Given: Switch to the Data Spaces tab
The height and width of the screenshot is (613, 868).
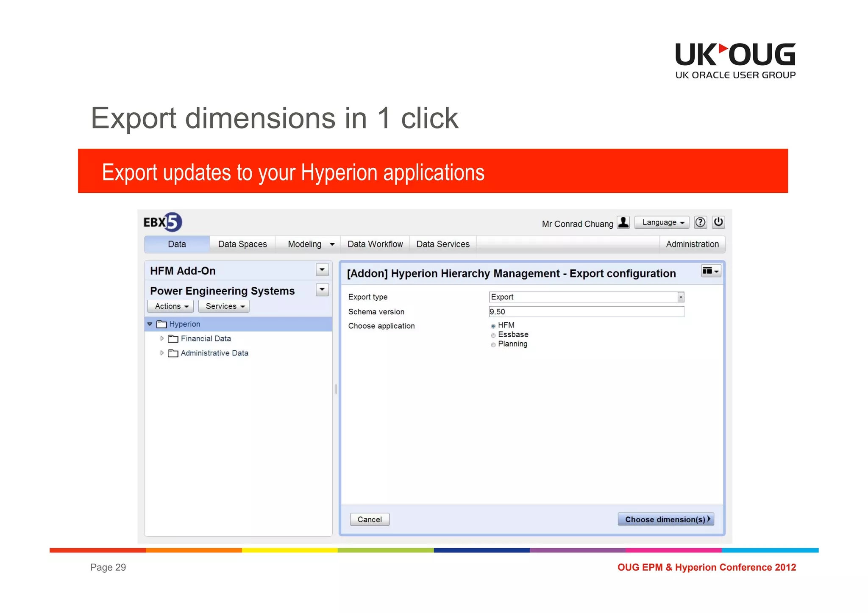Looking at the screenshot, I should click(x=242, y=244).
